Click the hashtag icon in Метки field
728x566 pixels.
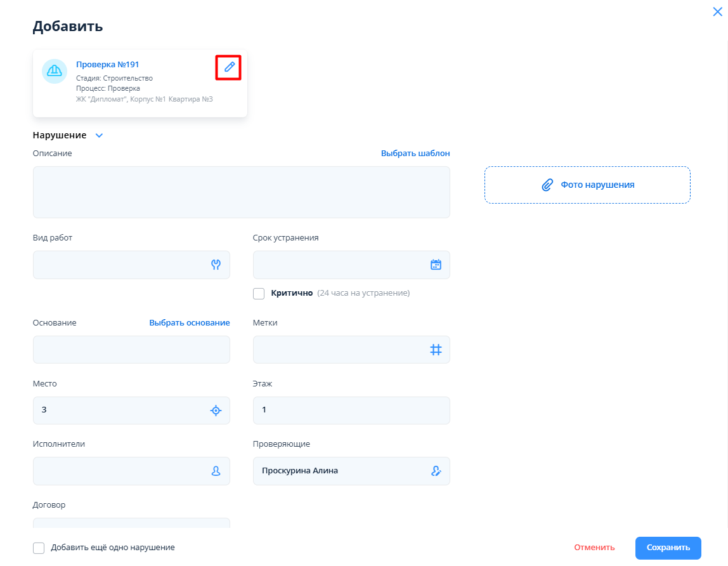coord(436,350)
